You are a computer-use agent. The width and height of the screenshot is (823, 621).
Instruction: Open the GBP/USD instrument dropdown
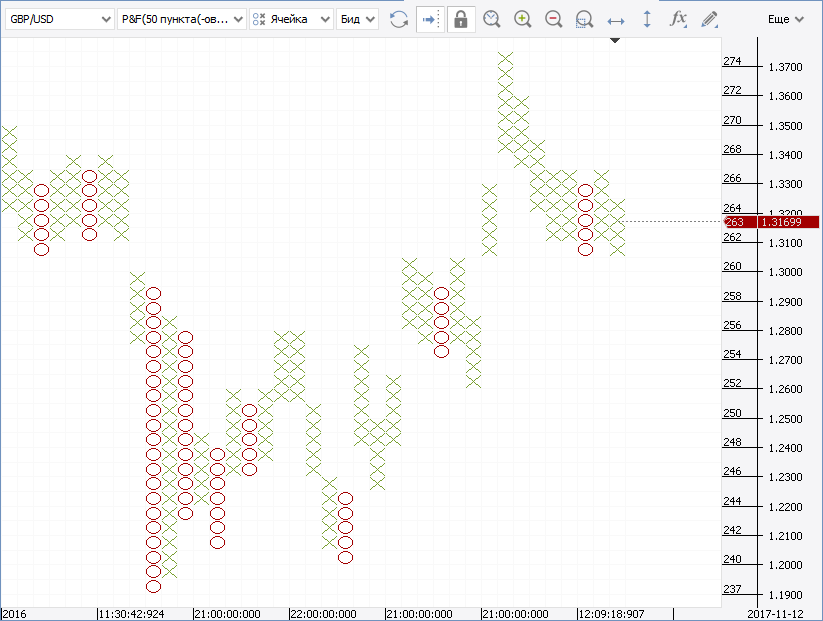[x=59, y=19]
